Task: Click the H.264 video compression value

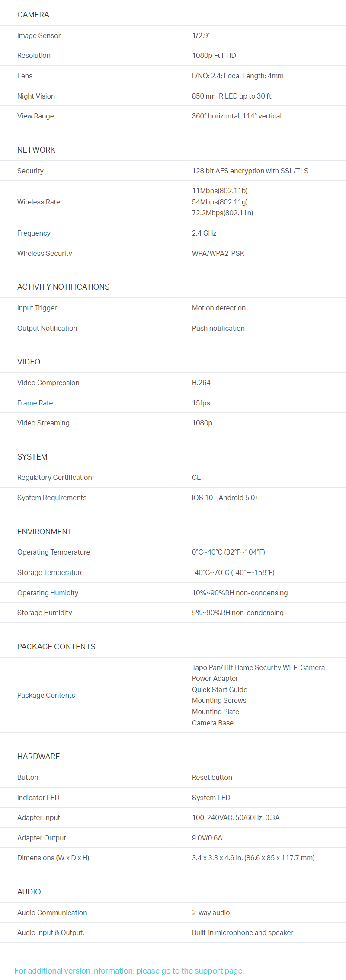Action: (201, 383)
